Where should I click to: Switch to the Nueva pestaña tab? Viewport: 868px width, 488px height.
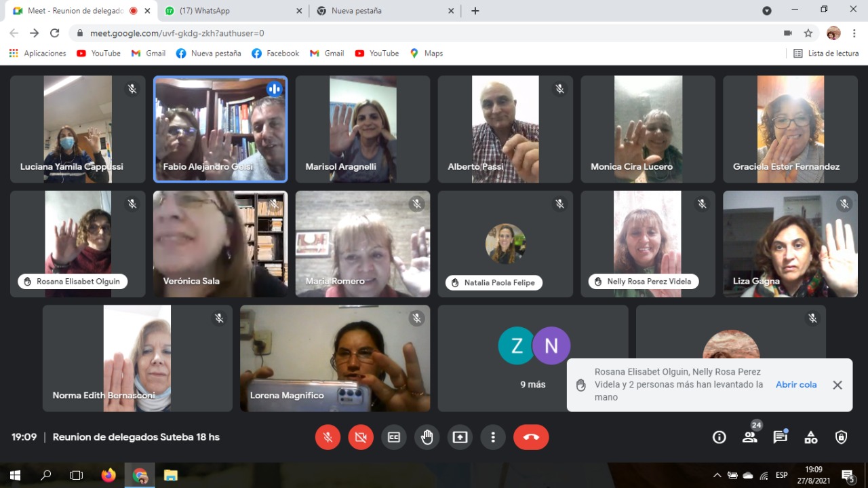point(384,11)
